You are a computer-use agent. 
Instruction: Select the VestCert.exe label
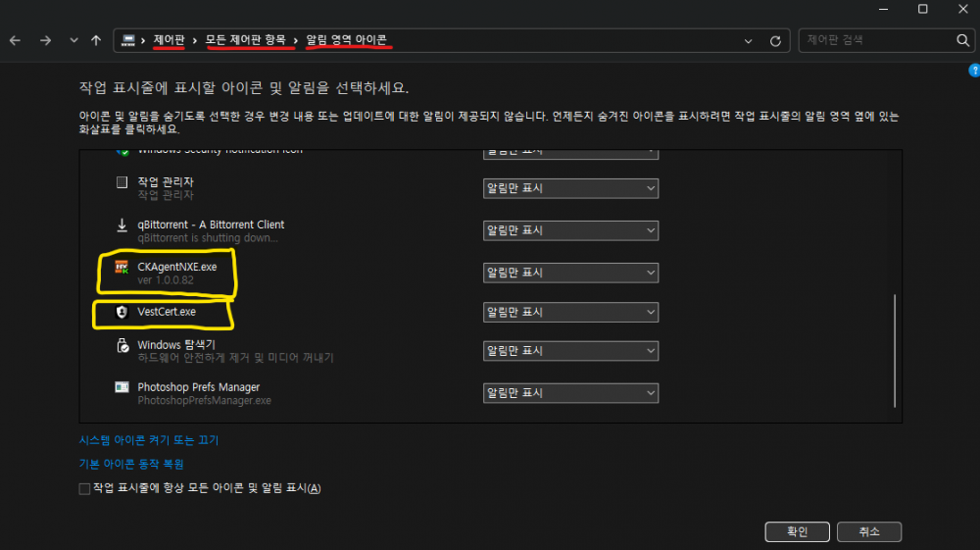click(167, 312)
